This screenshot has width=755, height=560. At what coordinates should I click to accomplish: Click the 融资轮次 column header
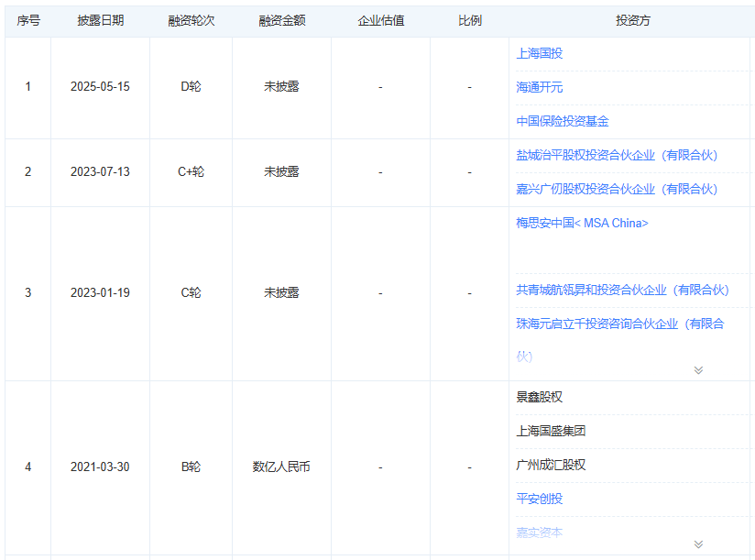coord(191,21)
